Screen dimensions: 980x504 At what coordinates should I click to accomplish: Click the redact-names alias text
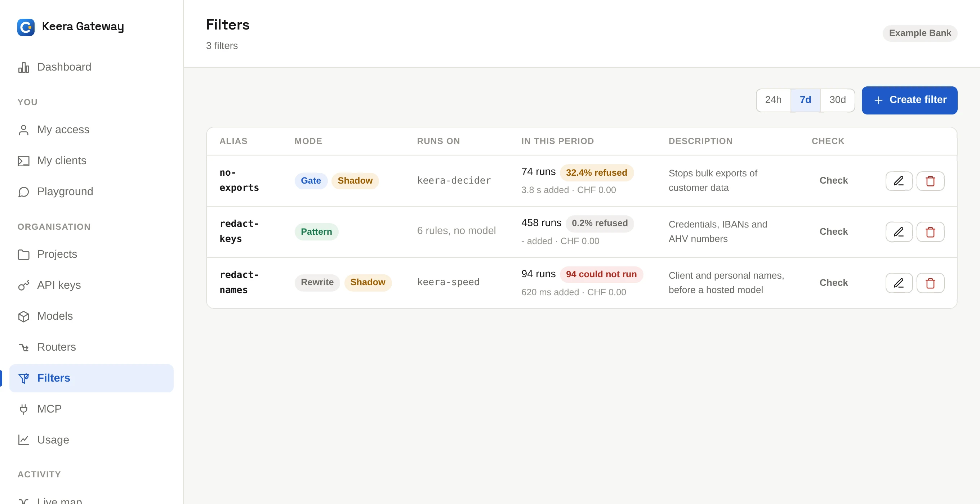coord(239,283)
